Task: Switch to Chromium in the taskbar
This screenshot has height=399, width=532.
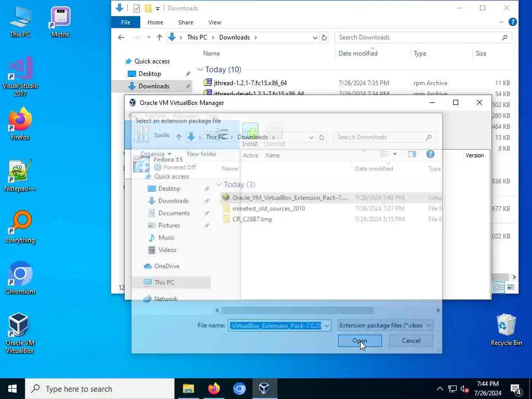Action: click(x=239, y=389)
